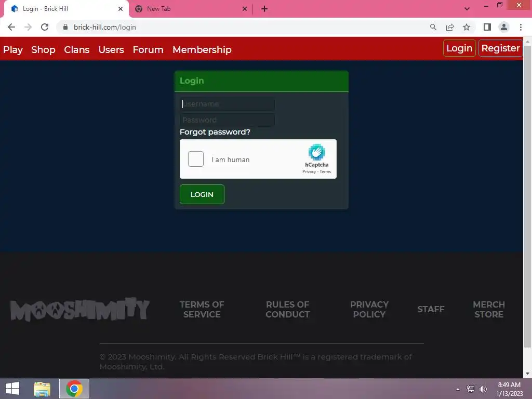Open Privacy Policy footer link
Screen dimensions: 532x399
[x=369, y=309]
